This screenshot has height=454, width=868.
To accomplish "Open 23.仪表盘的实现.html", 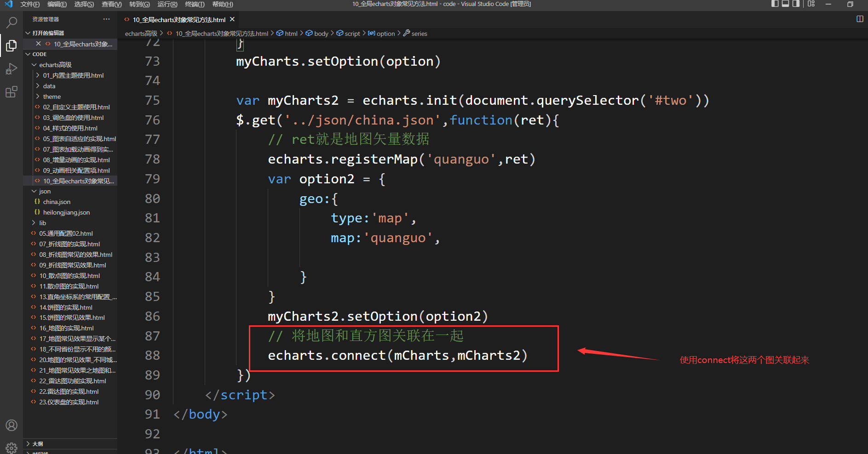I will (69, 402).
